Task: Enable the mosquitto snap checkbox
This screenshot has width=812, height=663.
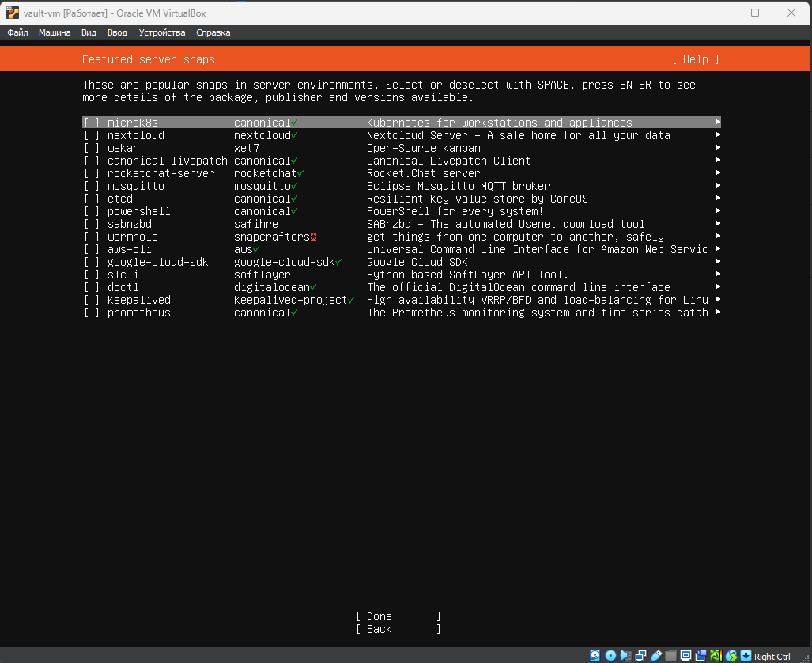Action: coord(91,186)
